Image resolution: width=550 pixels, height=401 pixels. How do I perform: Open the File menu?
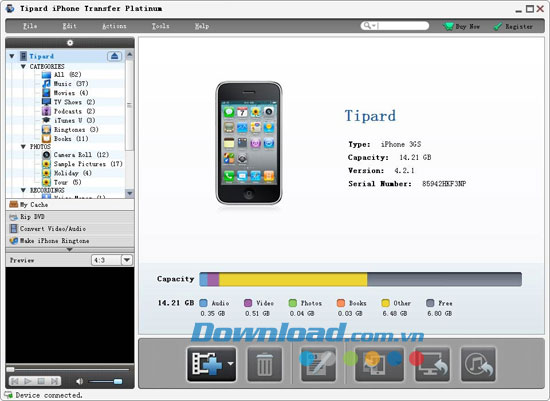[x=30, y=26]
